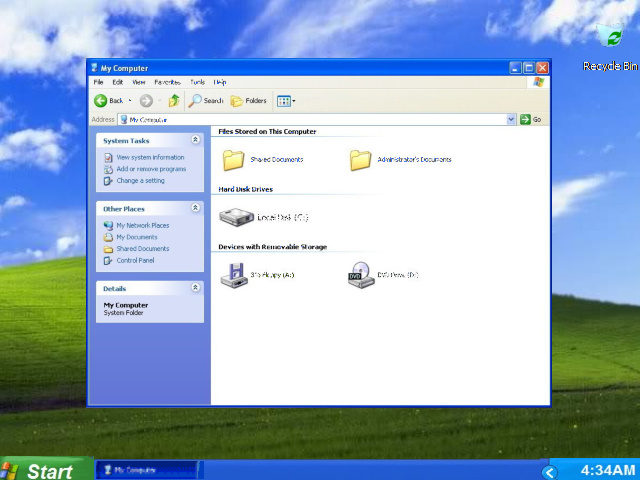
Task: Select the DVD Drive (D:) icon
Action: click(x=361, y=275)
